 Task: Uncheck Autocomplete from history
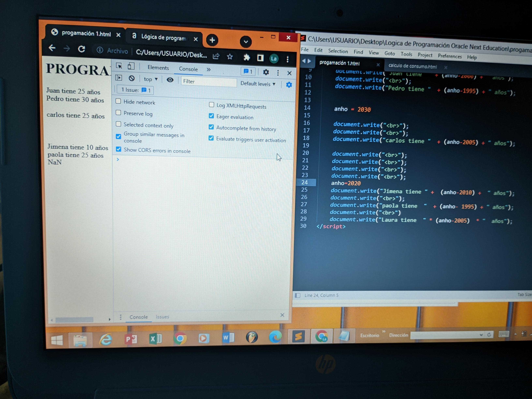(x=211, y=127)
